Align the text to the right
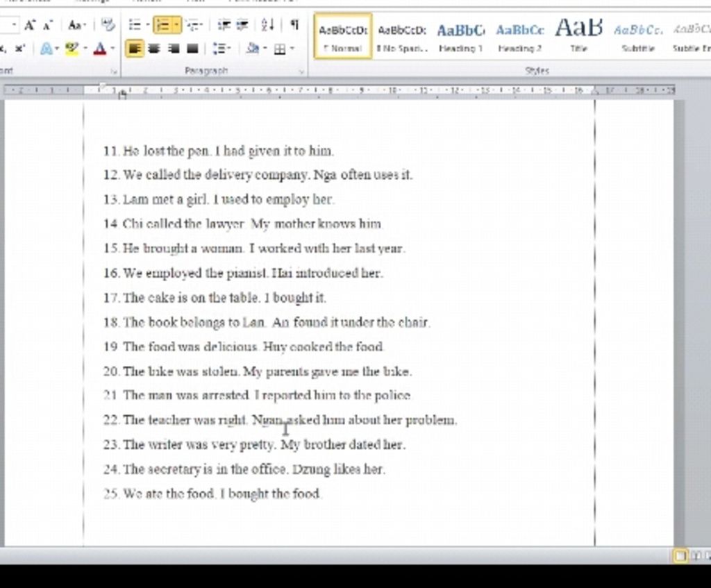Screen dimensions: 711x588 coord(173,48)
